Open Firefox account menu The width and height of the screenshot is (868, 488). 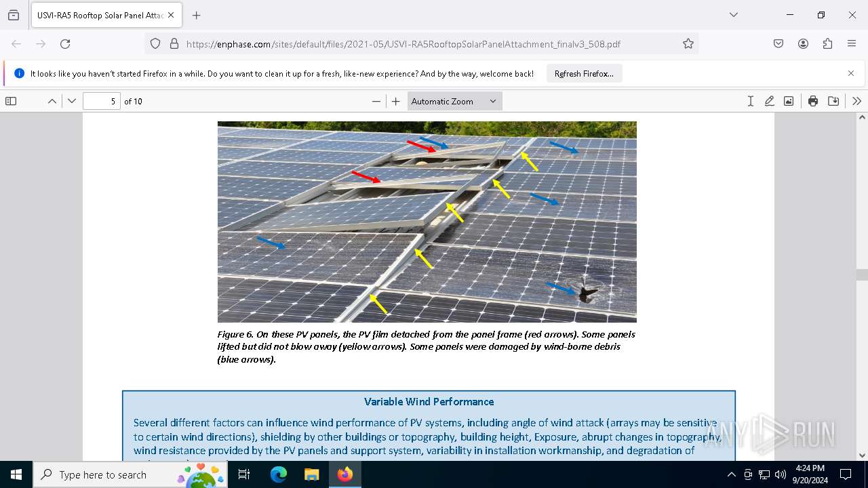[x=803, y=43]
